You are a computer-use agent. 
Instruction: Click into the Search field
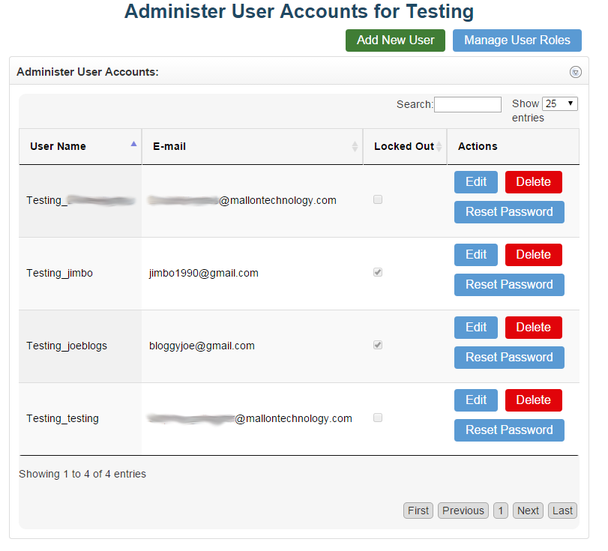(467, 105)
